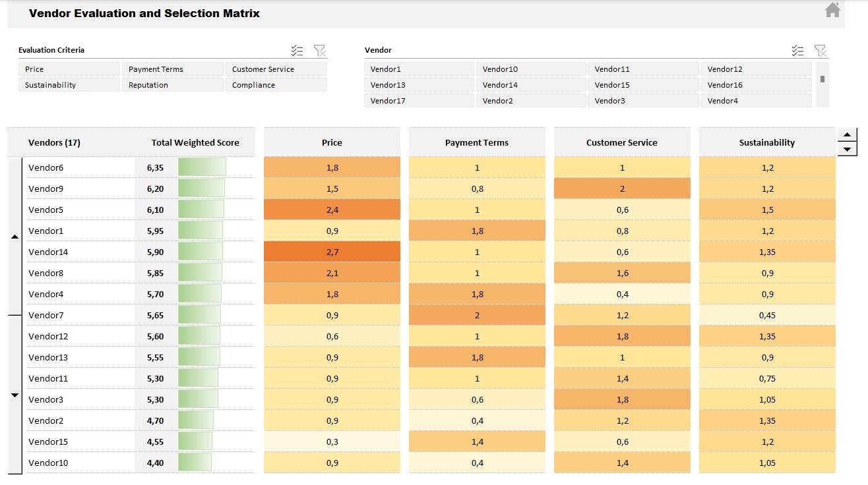Select Vendor3 in the Vendor slicer
This screenshot has height=485, width=868.
point(643,101)
